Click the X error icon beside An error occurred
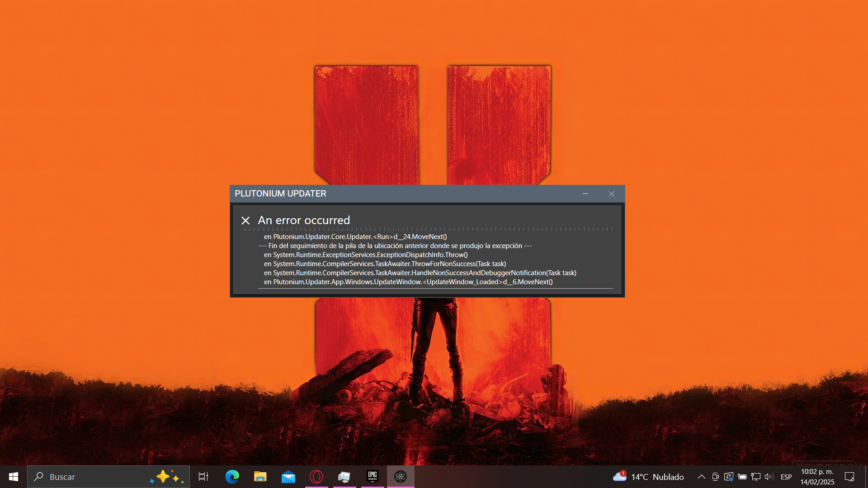The image size is (868, 488). (x=245, y=221)
